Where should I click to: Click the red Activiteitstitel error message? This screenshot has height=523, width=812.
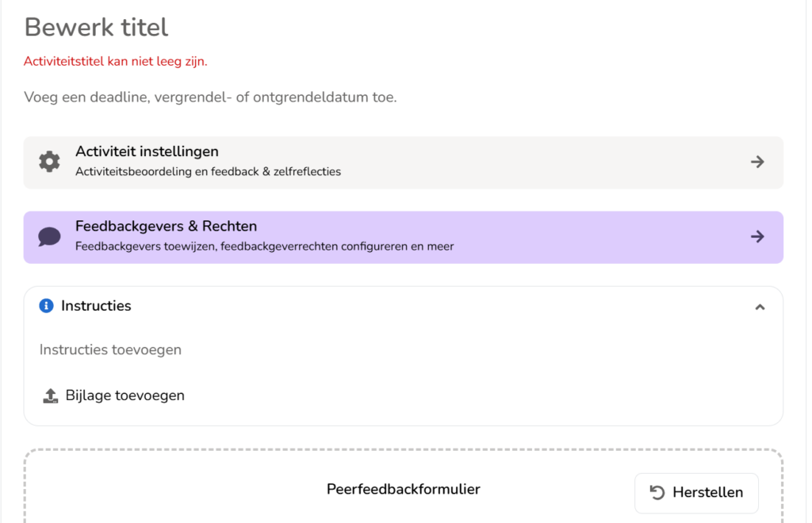(116, 62)
